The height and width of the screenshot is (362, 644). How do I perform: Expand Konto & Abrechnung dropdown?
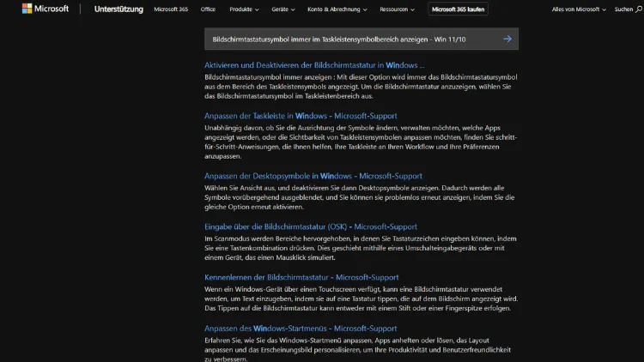click(337, 9)
